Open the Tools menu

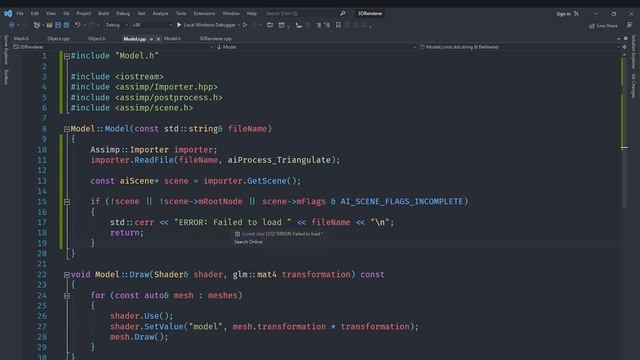tap(181, 13)
